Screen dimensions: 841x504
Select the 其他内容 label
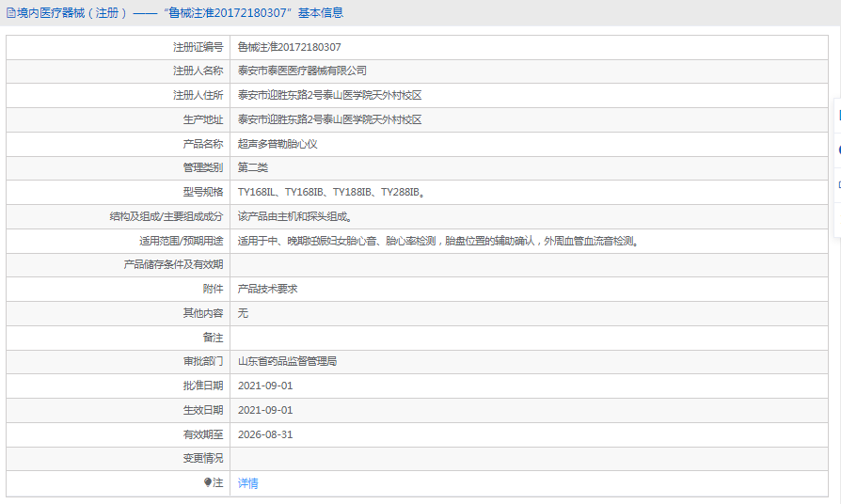pyautogui.click(x=203, y=312)
